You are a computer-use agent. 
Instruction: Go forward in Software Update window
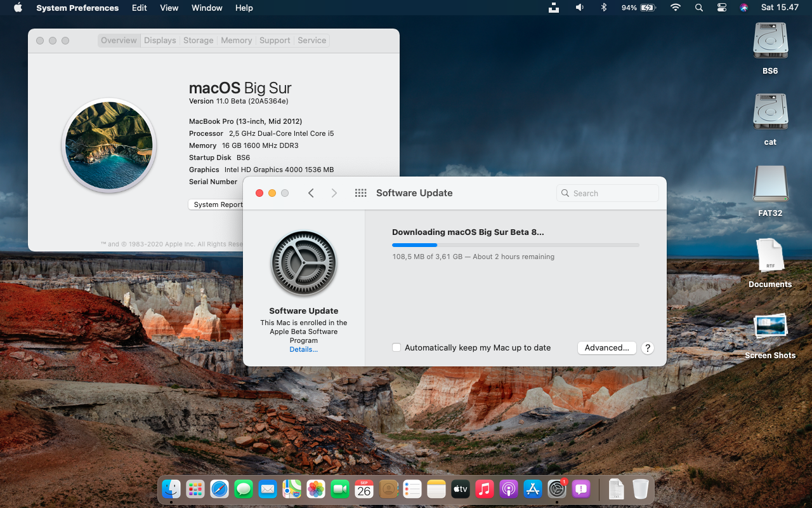[x=334, y=193]
